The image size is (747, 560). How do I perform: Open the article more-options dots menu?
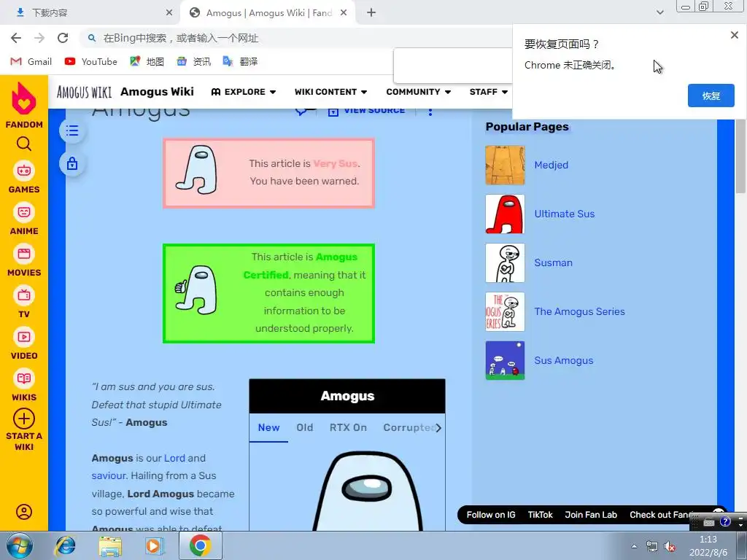[x=430, y=112]
